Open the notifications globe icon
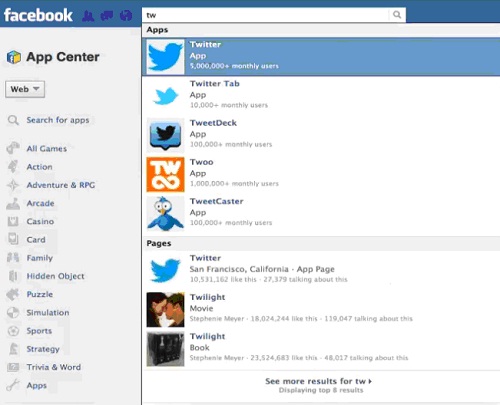 click(126, 16)
